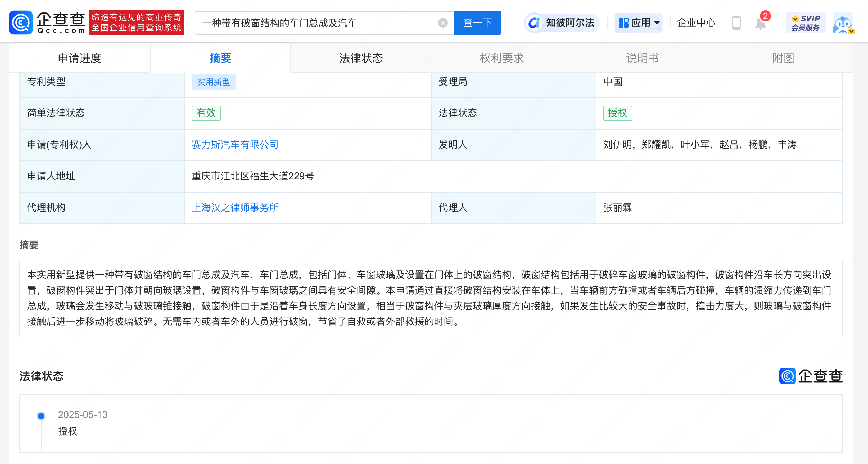Open agency 上海汉之律师事务所 link

(x=235, y=208)
